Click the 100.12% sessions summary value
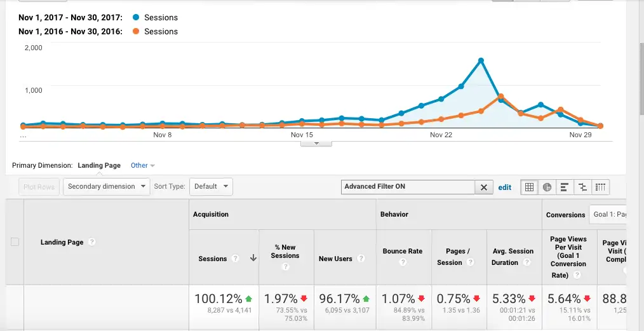The image size is (644, 331). coord(218,299)
